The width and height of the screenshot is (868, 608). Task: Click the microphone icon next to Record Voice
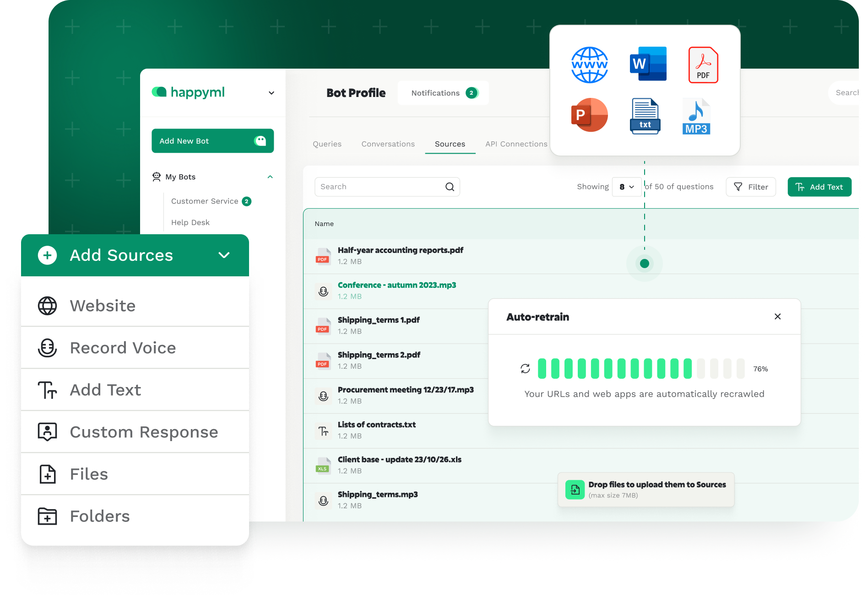47,348
